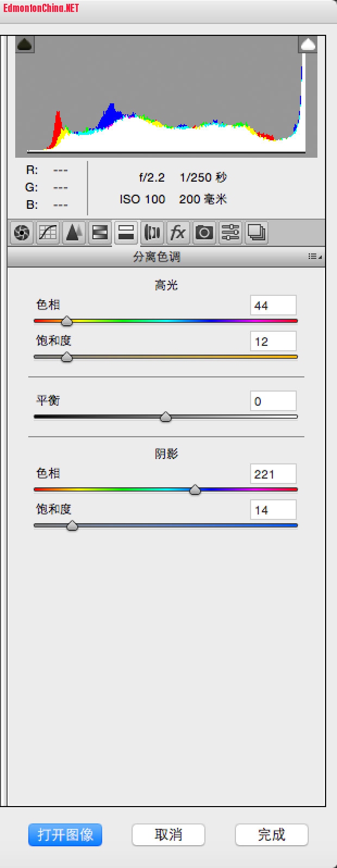Open the 分离色调 panel options menu
The height and width of the screenshot is (868, 337).
pyautogui.click(x=315, y=256)
